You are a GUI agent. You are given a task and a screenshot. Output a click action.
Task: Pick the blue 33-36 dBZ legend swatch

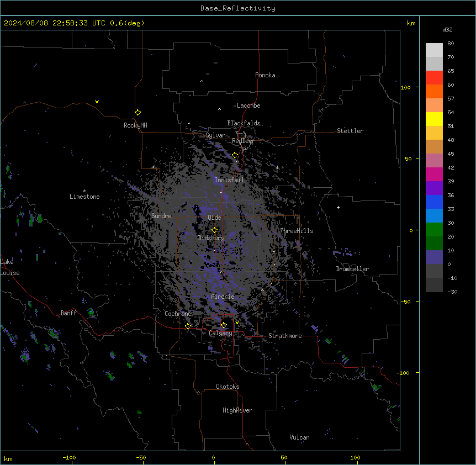point(434,202)
